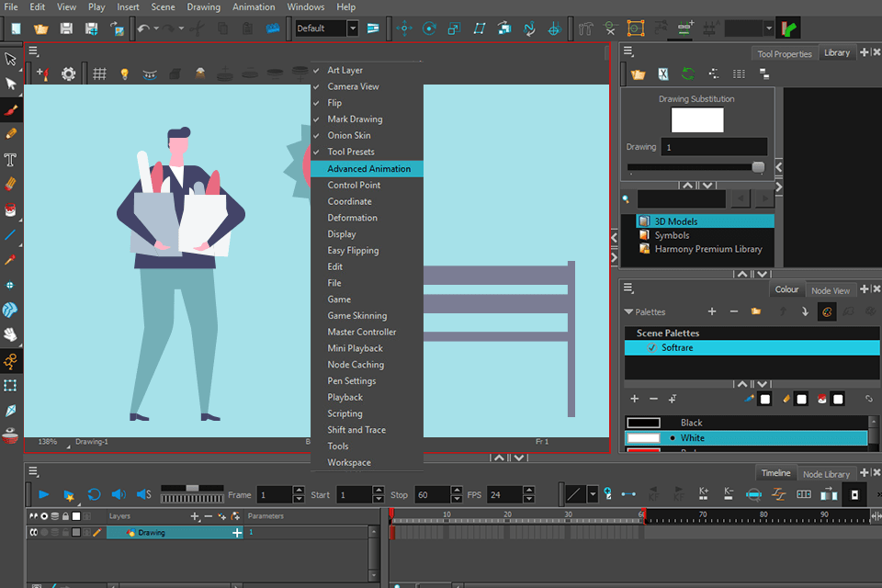Switch to the Node Library tab
The width and height of the screenshot is (882, 588).
tap(825, 473)
